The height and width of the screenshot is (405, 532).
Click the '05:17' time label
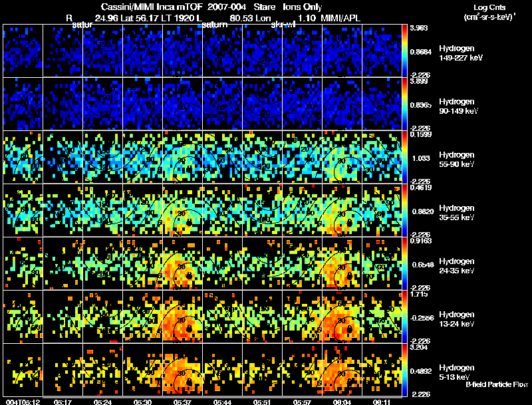pos(63,402)
